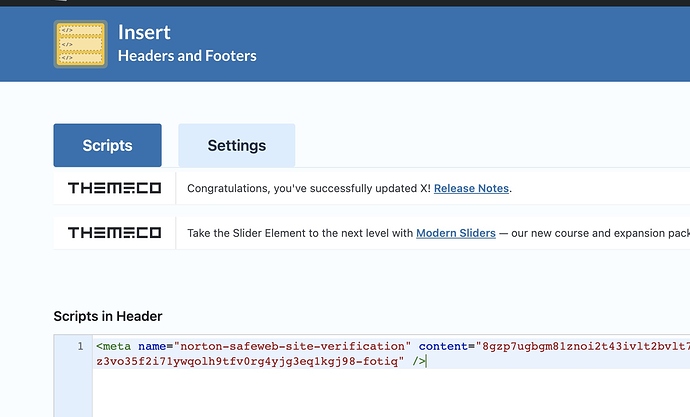Image resolution: width=690 pixels, height=417 pixels.
Task: Click the "content" attribute in the code
Action: [442, 346]
